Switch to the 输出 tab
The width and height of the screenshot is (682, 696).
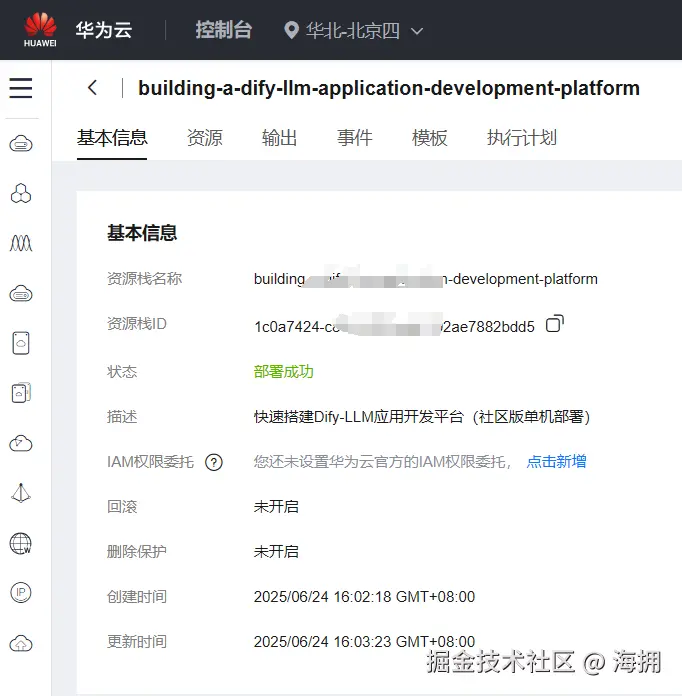click(x=279, y=138)
